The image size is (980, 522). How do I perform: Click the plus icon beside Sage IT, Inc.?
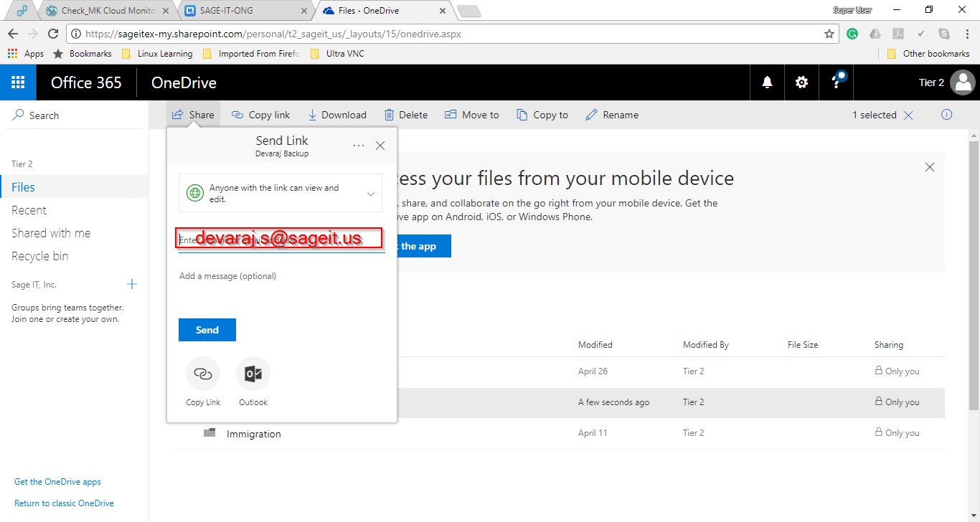[132, 285]
